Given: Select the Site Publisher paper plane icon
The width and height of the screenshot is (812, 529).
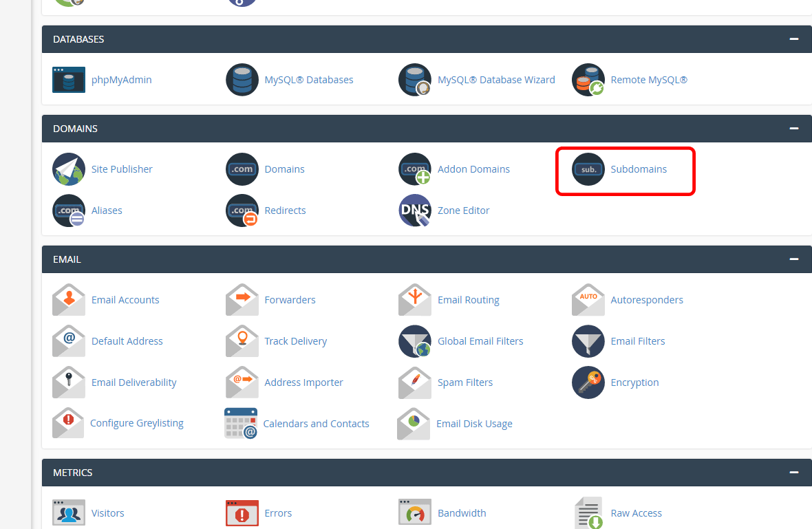Looking at the screenshot, I should pyautogui.click(x=69, y=169).
